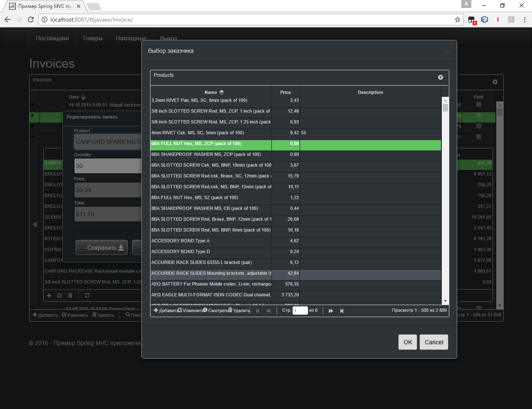The height and width of the screenshot is (409, 532).
Task: Go to next page of Products grid
Action: point(331,310)
